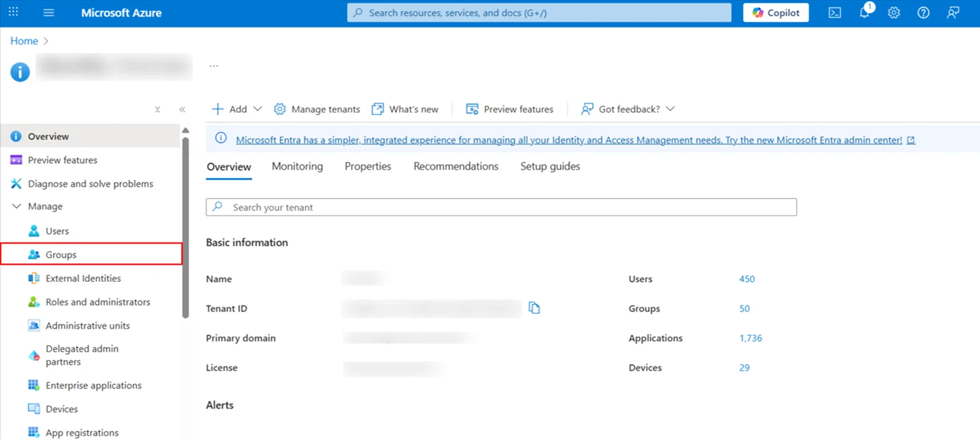Image resolution: width=980 pixels, height=440 pixels.
Task: Click the magnifier in tenant search
Action: pos(217,207)
